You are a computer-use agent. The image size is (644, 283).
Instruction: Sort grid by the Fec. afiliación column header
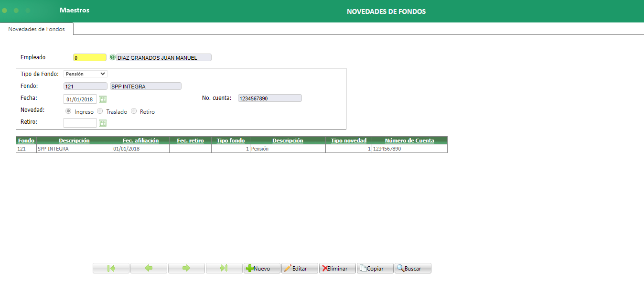[x=140, y=140]
